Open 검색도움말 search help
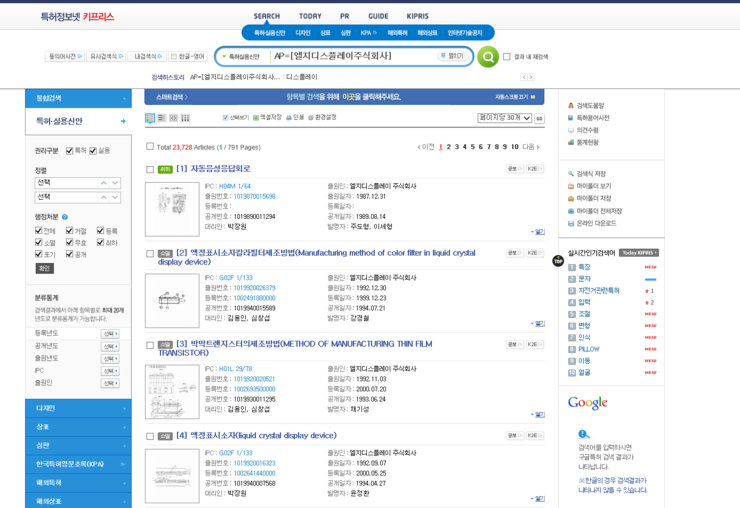The image size is (740, 508). click(586, 106)
